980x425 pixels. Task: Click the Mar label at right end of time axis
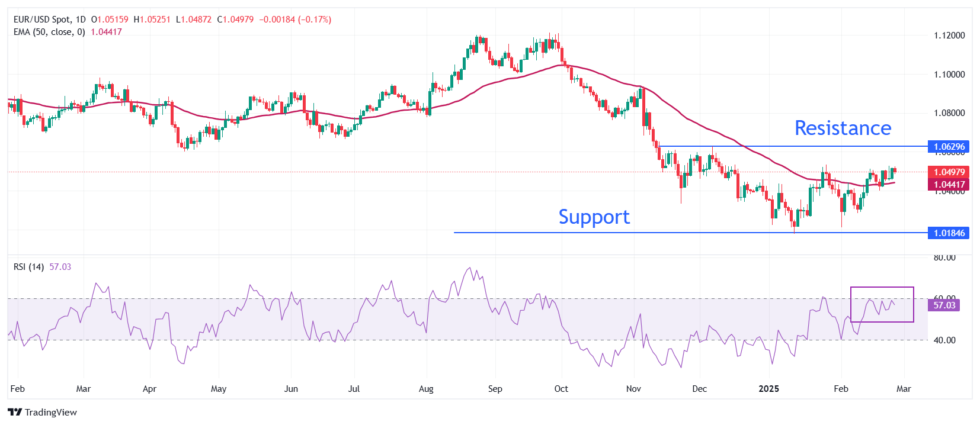904,389
